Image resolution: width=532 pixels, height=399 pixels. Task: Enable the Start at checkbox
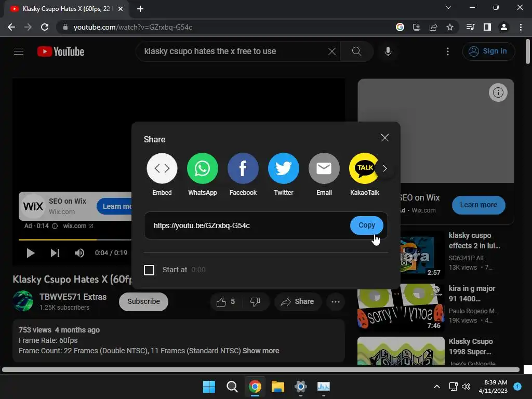pyautogui.click(x=149, y=270)
